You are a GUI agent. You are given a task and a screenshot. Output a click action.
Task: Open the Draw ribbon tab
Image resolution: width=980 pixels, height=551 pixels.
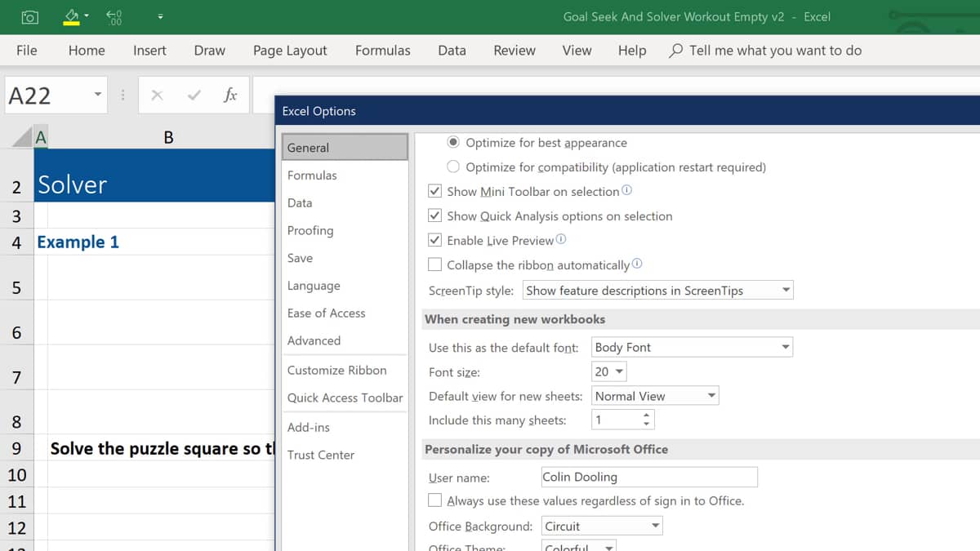pyautogui.click(x=210, y=51)
